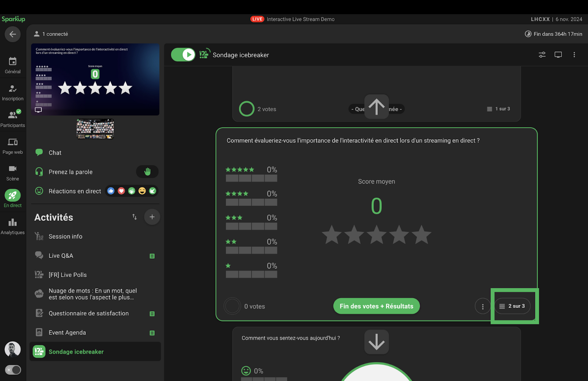588x381 pixels.
Task: Add a new activity with plus button
Action: pyautogui.click(x=152, y=217)
